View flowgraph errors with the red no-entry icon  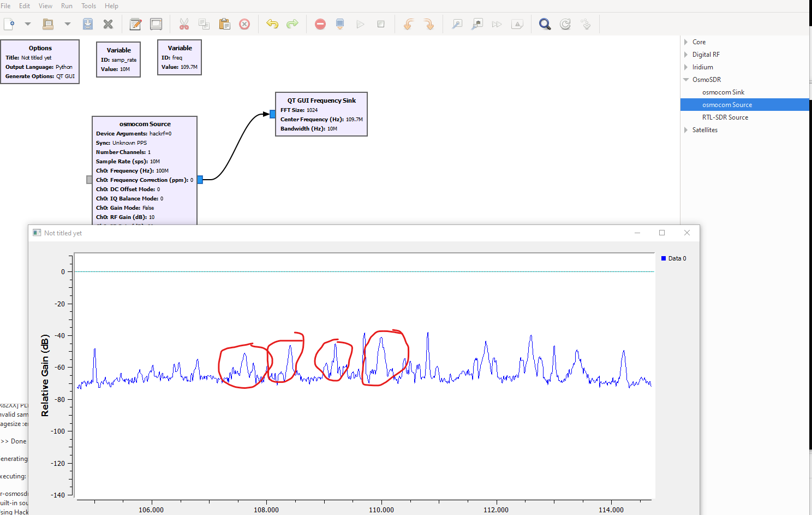point(320,24)
